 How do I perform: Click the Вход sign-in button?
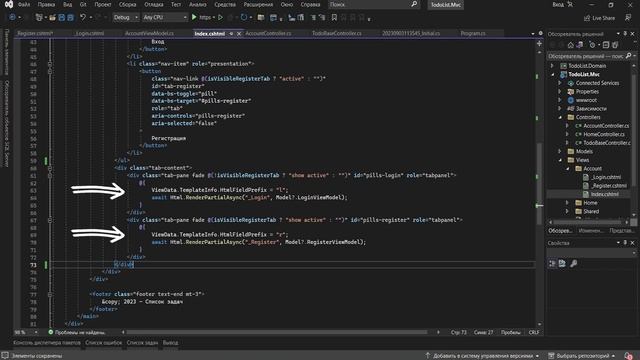click(558, 4)
